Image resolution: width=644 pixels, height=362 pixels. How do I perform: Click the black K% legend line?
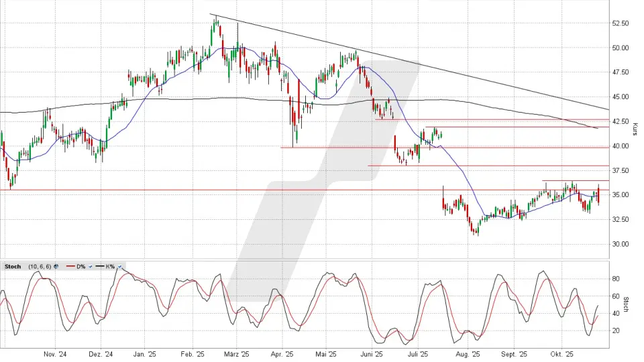[x=100, y=266]
